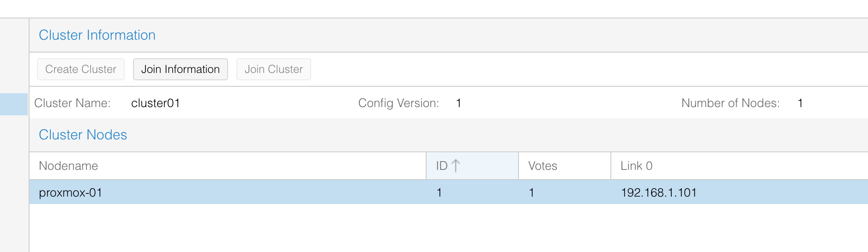Click the Link 0 column header
Viewport: 868px width, 252px height.
coord(636,166)
